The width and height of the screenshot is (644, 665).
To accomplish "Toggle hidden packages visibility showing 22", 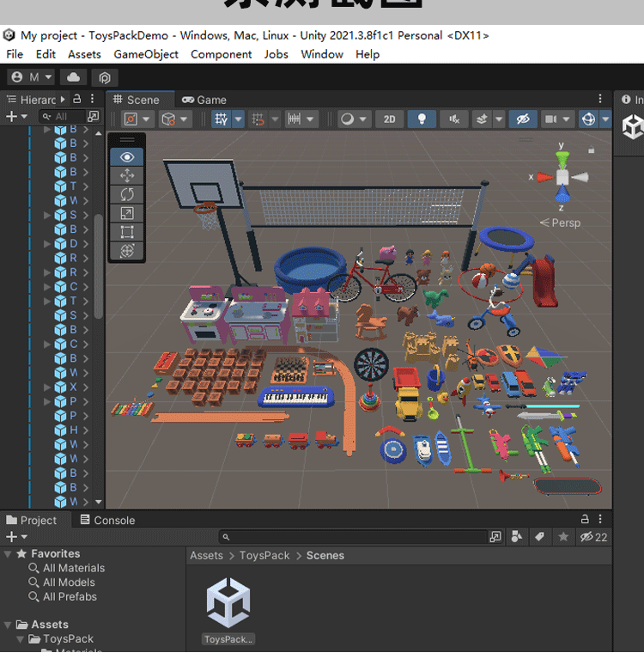I will pyautogui.click(x=593, y=537).
